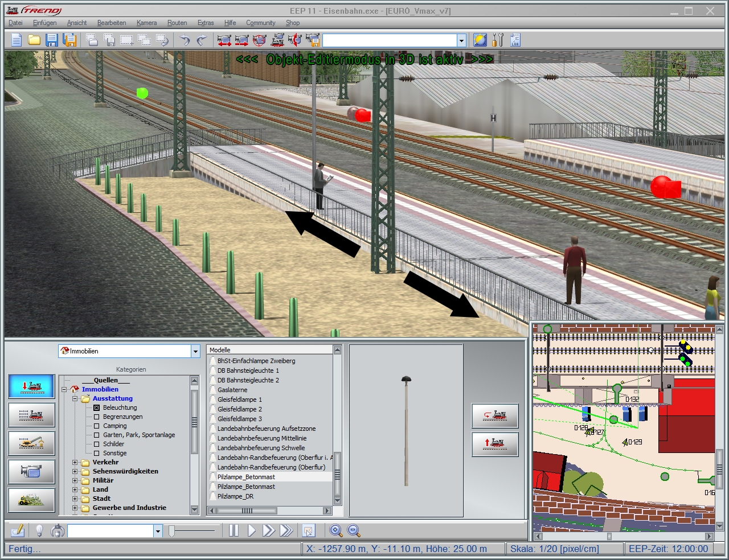Open the Ansicht menu
Image resolution: width=729 pixels, height=560 pixels.
click(77, 23)
